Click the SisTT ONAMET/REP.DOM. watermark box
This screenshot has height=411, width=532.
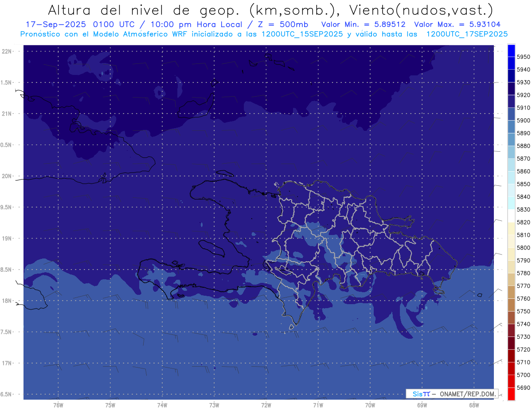pos(452,394)
